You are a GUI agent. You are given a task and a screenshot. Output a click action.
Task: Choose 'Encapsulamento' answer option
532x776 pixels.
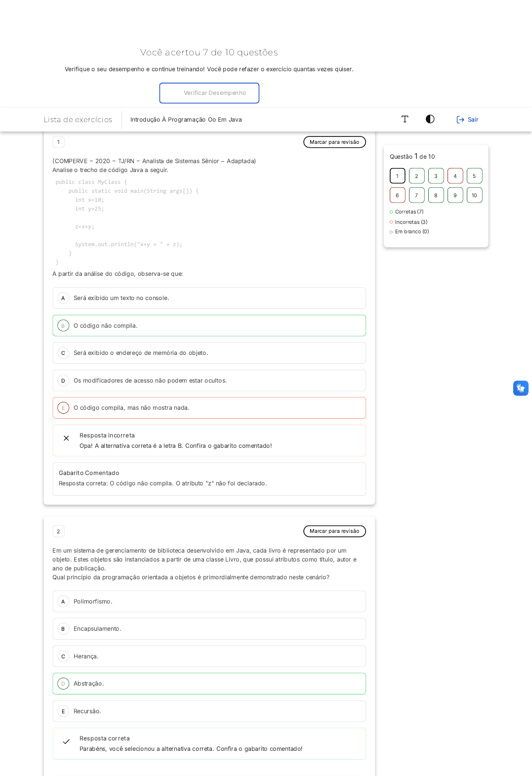click(x=209, y=629)
